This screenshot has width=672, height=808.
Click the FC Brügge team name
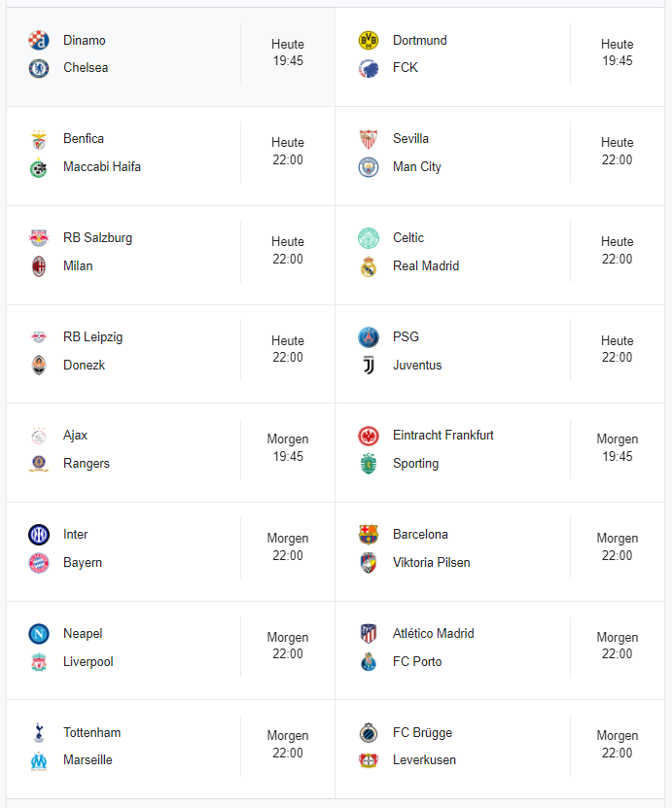tap(423, 733)
